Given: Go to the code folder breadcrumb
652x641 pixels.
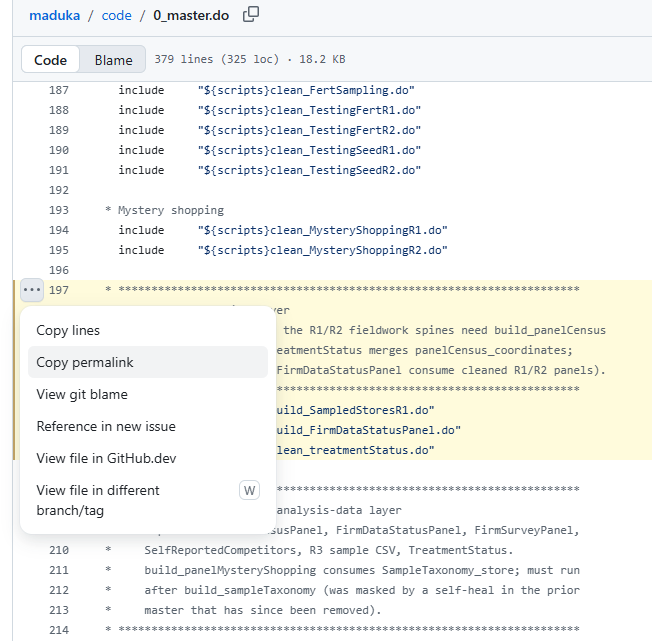Looking at the screenshot, I should pyautogui.click(x=116, y=15).
